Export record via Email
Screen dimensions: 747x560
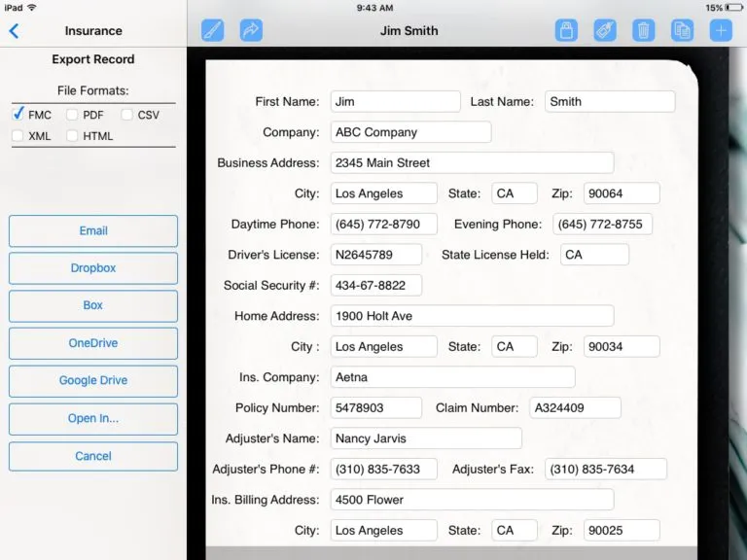pos(93,231)
